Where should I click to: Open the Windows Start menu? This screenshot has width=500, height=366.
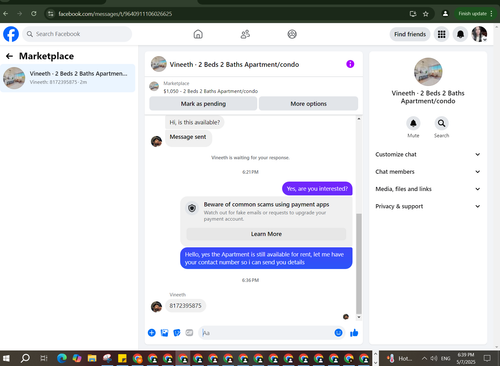[x=6, y=358]
